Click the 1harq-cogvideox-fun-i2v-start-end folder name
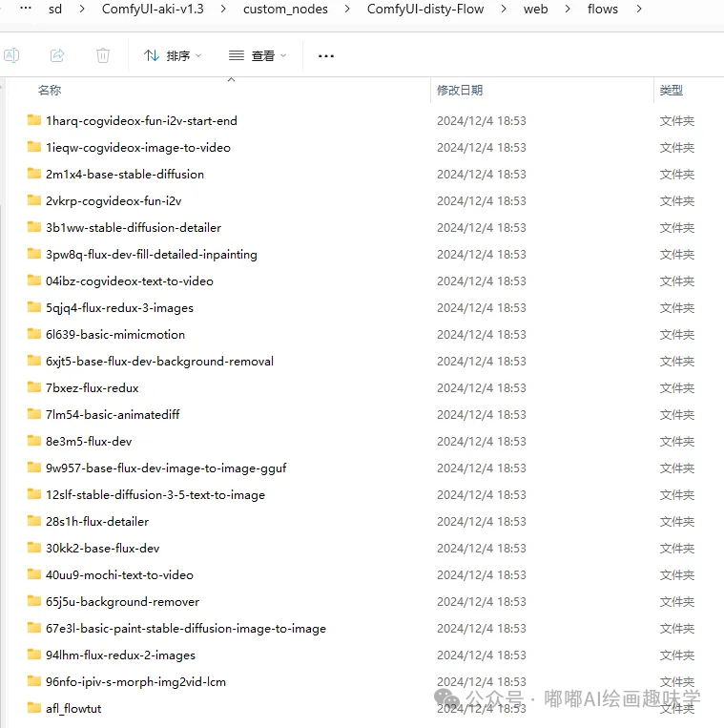Screen dimensions: 724x728 tap(141, 121)
